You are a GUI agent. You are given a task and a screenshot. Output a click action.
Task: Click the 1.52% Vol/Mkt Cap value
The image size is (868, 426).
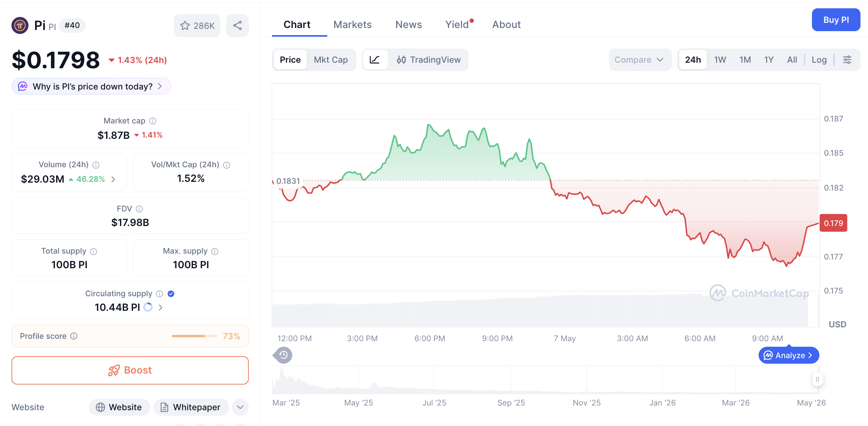pyautogui.click(x=191, y=179)
